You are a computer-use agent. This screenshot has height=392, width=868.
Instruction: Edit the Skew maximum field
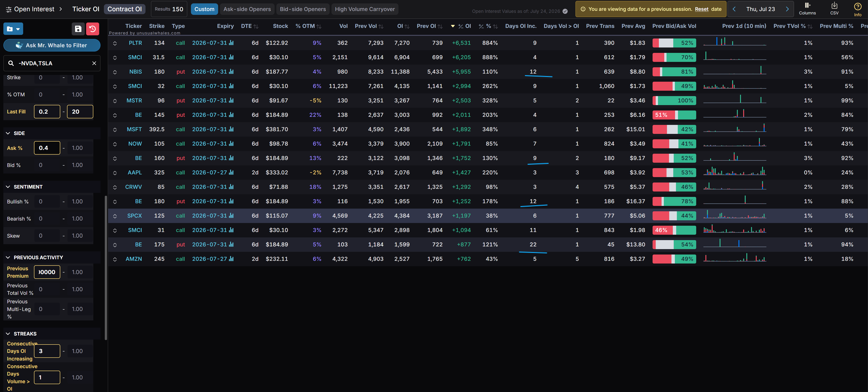(x=80, y=236)
